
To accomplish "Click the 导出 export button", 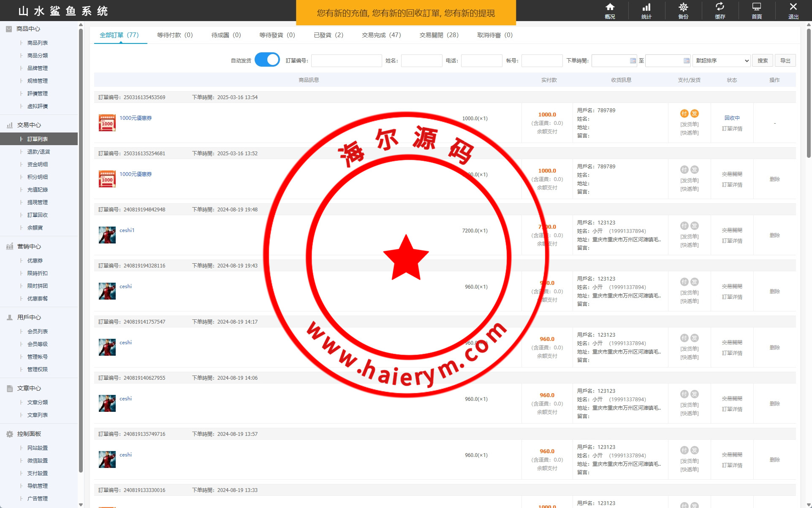I will (785, 61).
